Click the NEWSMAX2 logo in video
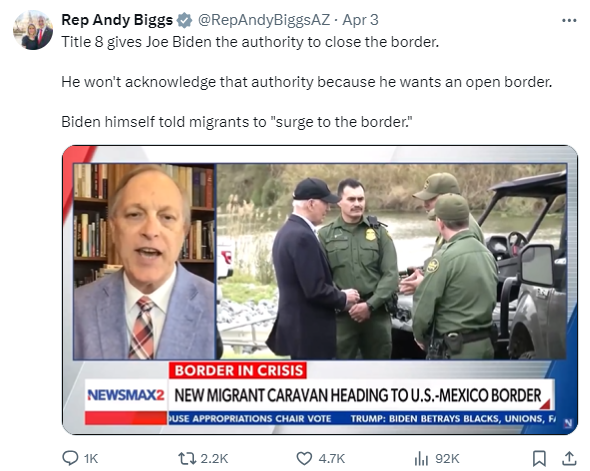590x471 pixels. point(126,395)
